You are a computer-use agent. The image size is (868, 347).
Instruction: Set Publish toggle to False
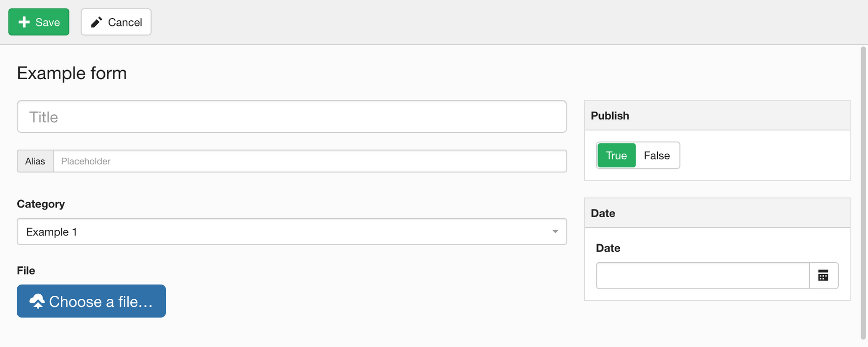pos(657,155)
